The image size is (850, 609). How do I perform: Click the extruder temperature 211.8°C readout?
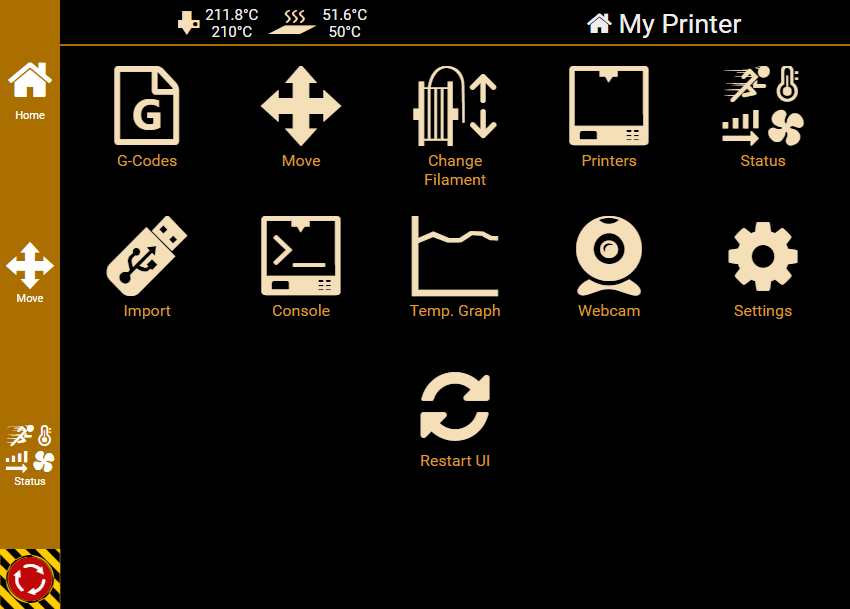[231, 15]
